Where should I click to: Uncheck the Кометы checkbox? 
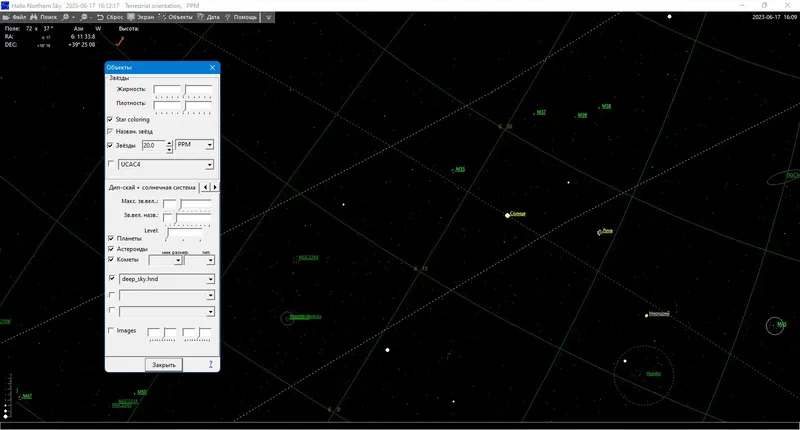(111, 259)
